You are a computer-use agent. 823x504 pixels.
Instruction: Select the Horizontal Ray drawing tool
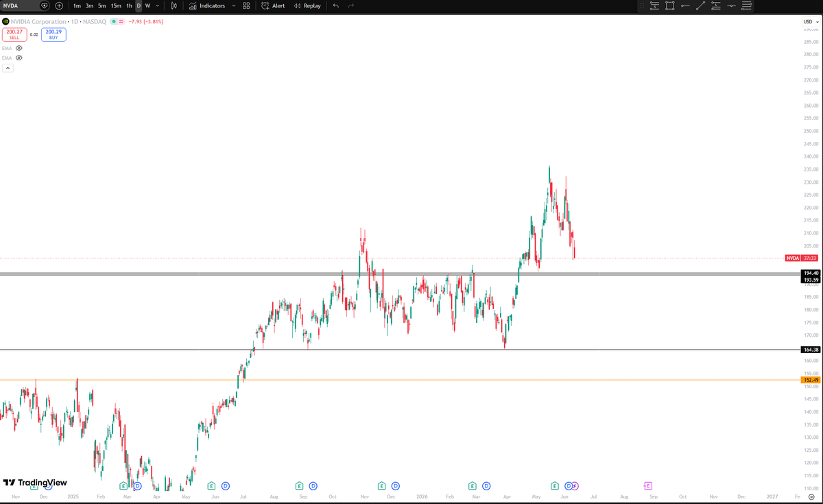[x=685, y=5]
